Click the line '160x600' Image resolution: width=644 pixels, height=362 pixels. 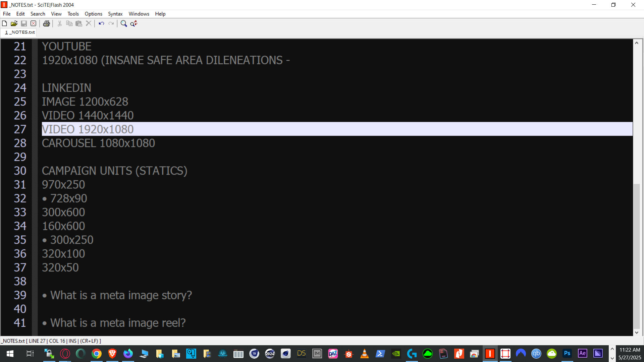click(x=63, y=226)
